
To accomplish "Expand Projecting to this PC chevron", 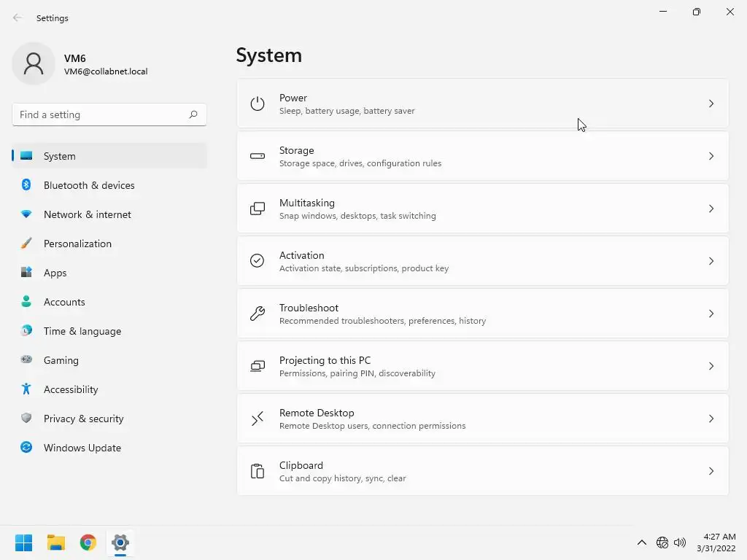I will click(x=711, y=366).
